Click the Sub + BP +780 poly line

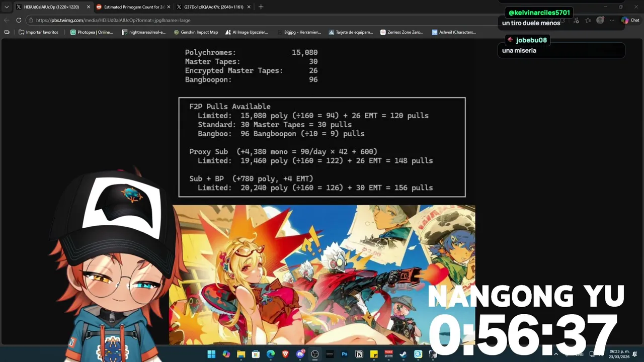point(251,178)
